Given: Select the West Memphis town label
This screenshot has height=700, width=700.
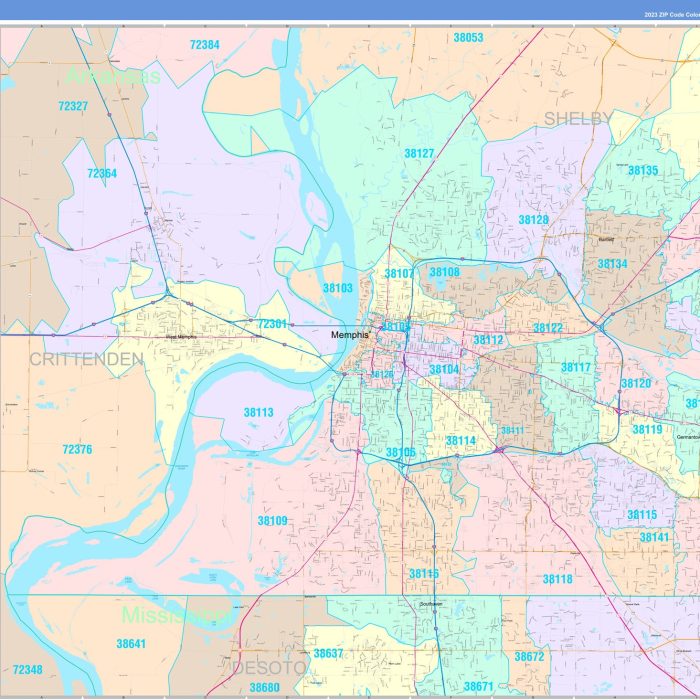Looking at the screenshot, I should click(181, 337).
